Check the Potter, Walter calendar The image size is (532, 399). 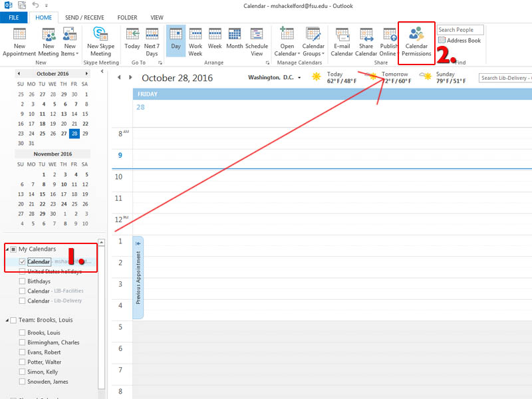click(22, 362)
